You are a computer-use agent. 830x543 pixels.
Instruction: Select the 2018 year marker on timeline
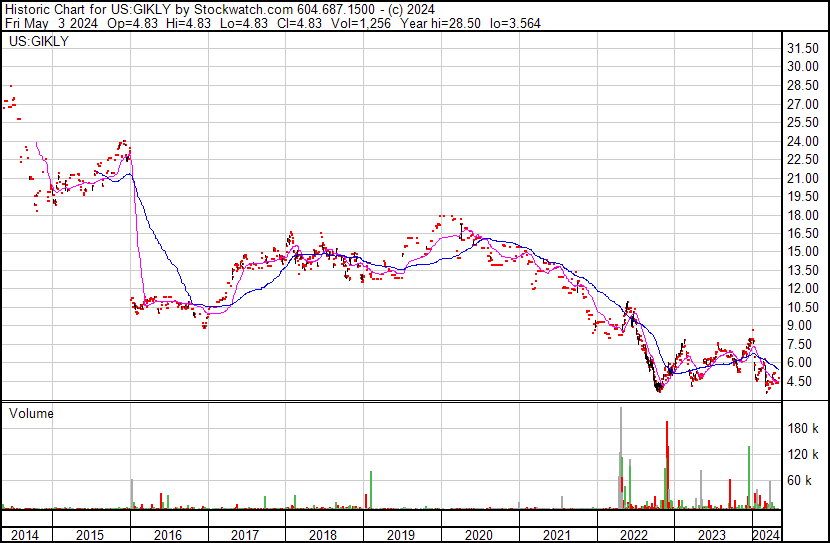coord(324,535)
